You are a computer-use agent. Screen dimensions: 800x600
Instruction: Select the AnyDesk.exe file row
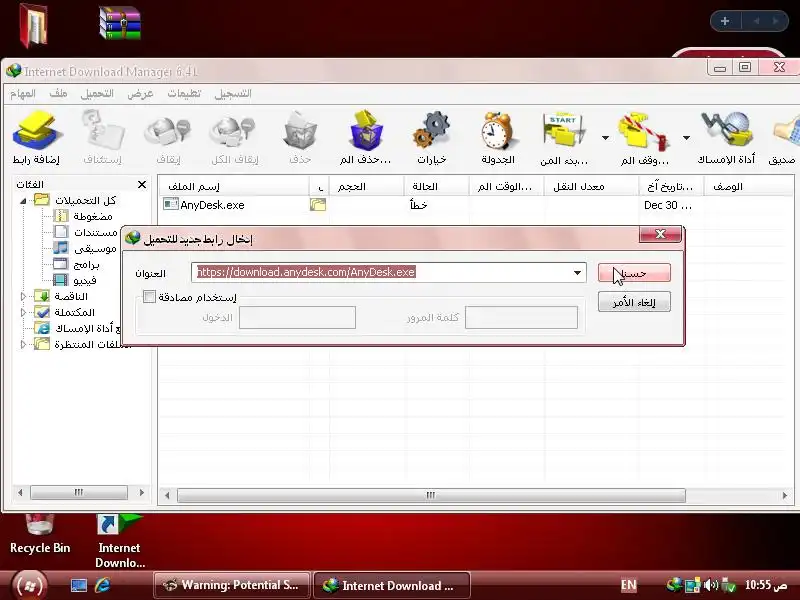[x=476, y=205]
